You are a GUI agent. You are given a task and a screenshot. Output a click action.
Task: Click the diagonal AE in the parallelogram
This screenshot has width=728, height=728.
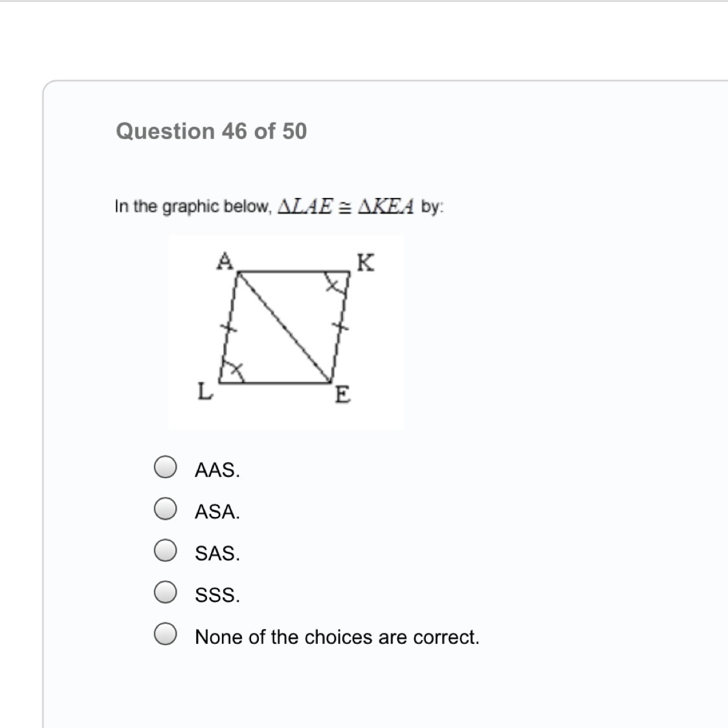284,328
